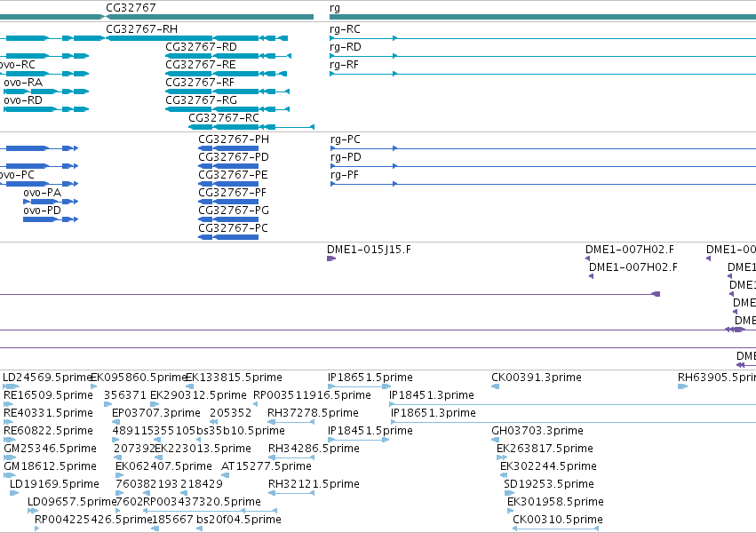Select the ovo-RA transcript

tap(46, 91)
